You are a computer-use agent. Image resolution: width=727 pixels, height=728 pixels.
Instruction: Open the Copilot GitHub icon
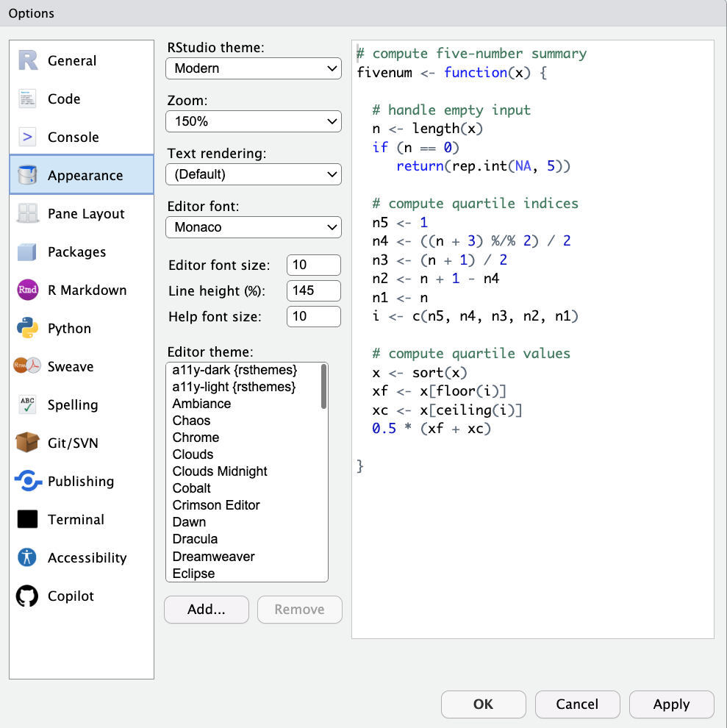click(27, 596)
